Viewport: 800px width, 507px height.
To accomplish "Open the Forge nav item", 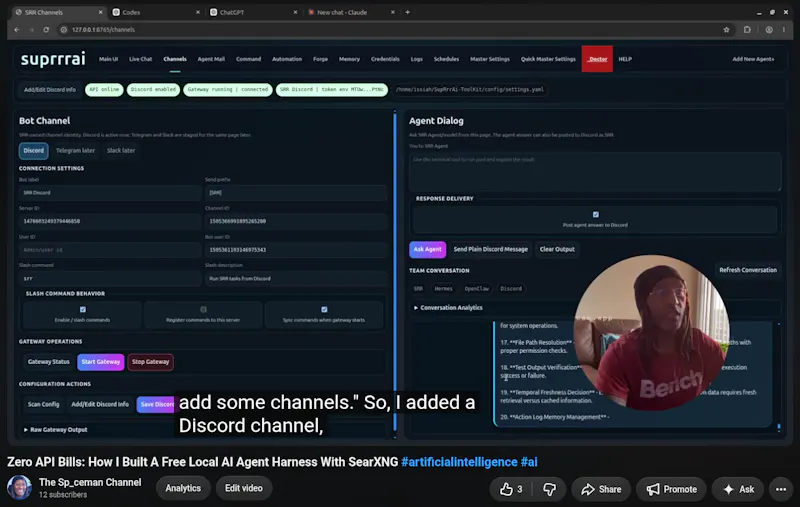I will pyautogui.click(x=320, y=59).
